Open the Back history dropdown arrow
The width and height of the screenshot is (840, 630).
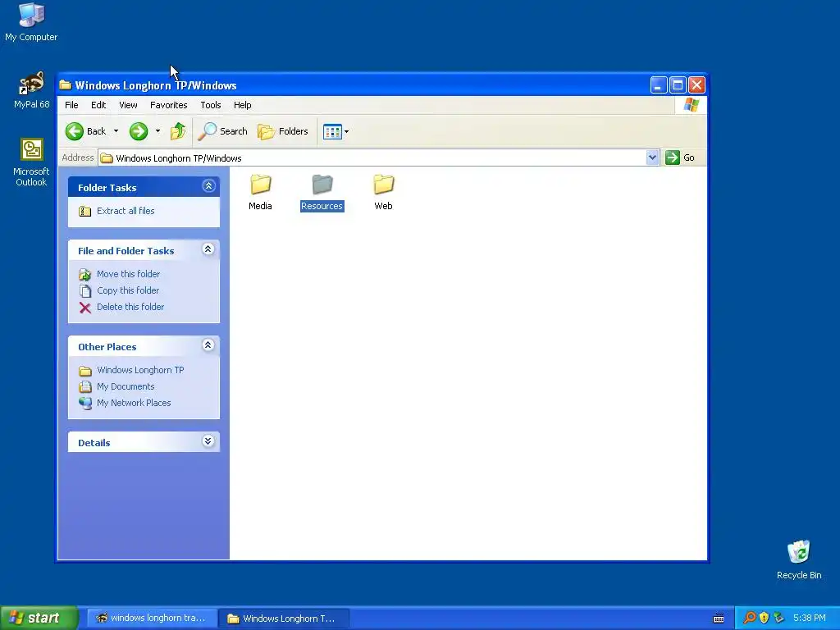(116, 131)
